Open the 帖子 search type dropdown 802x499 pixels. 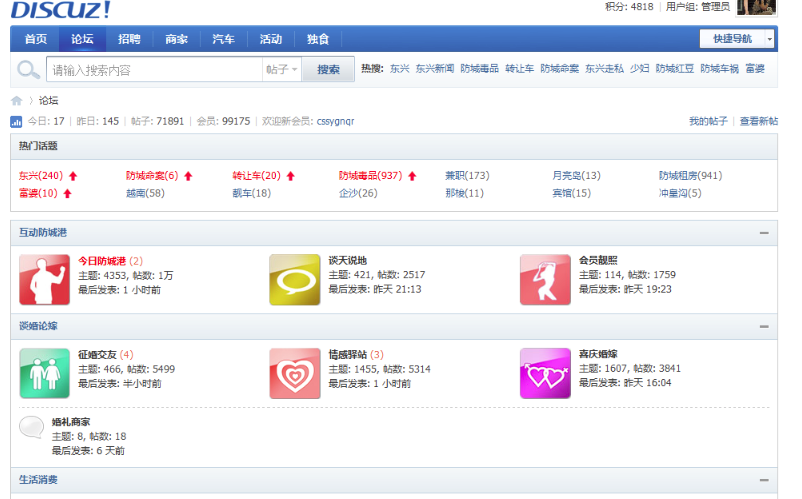[x=282, y=69]
